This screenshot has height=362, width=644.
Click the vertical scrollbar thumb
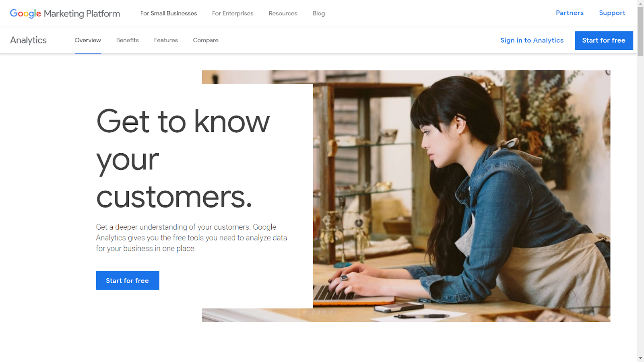(640, 31)
